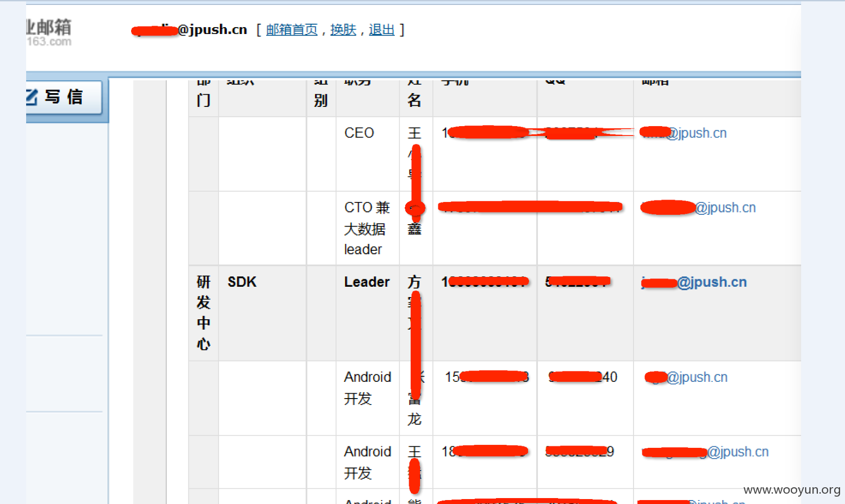Open CTO row's @jpush.cn email link
845x504 pixels.
tap(698, 208)
